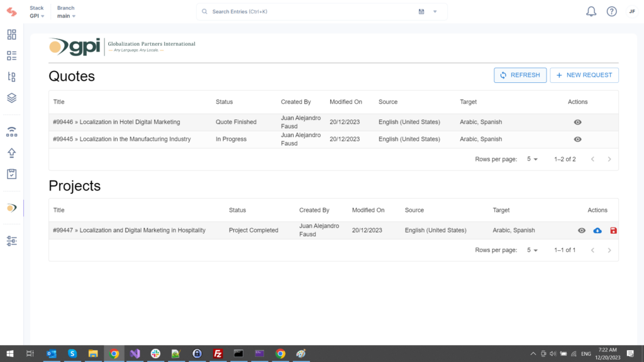Go to next page of Projects
Viewport: 644px width, 362px height.
click(x=609, y=250)
